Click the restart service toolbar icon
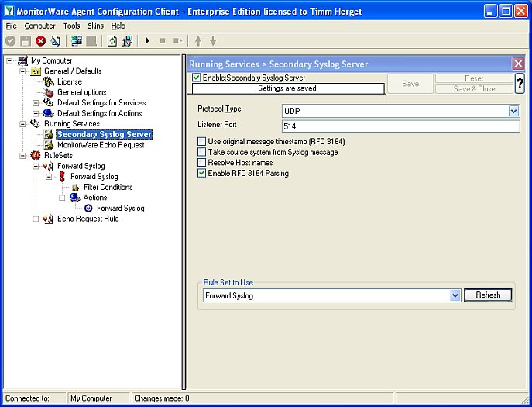Screen dimensions: 532x407 (178, 41)
